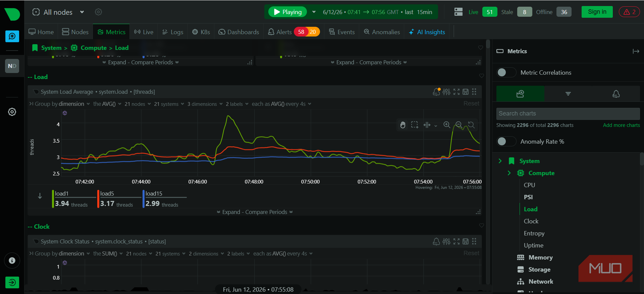The height and width of the screenshot is (294, 644).
Task: Zoom out on the load chart
Action: pyautogui.click(x=459, y=125)
